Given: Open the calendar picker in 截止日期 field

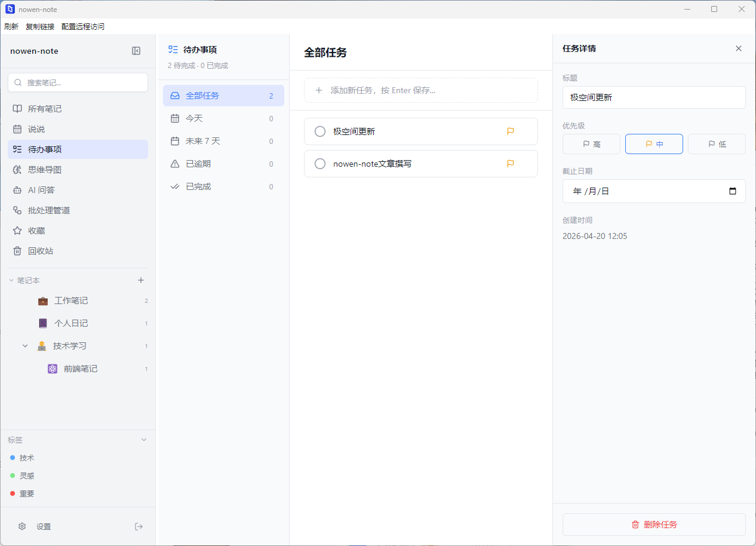Looking at the screenshot, I should (733, 191).
